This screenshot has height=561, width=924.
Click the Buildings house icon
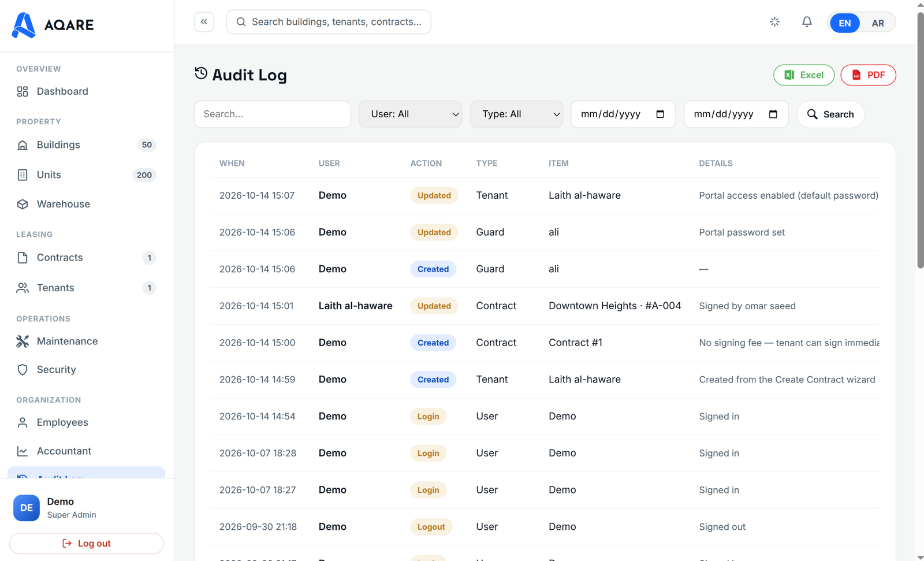(x=23, y=145)
